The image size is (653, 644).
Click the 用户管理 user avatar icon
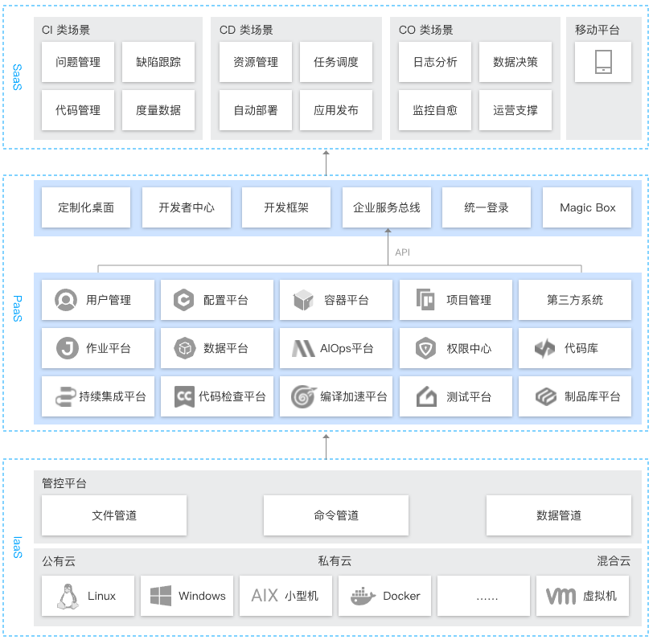point(66,300)
